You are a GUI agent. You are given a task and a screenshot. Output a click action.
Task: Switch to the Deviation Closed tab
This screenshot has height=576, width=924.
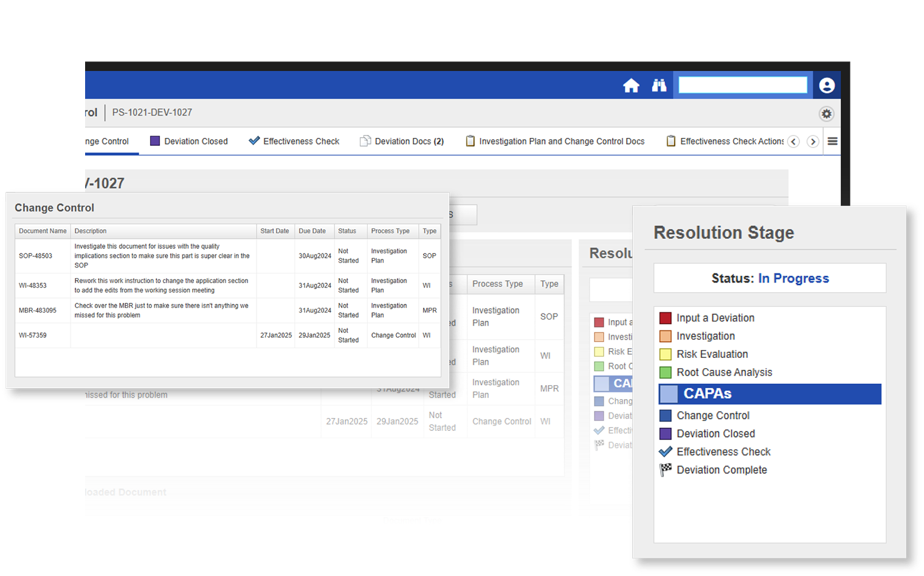pyautogui.click(x=196, y=140)
